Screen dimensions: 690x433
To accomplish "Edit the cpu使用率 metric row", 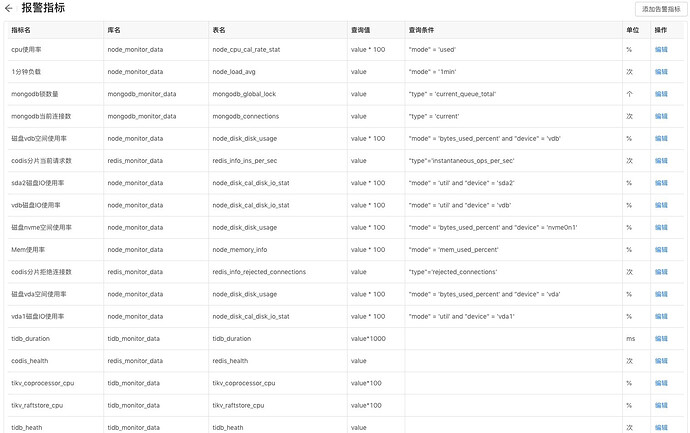I will pos(661,49).
